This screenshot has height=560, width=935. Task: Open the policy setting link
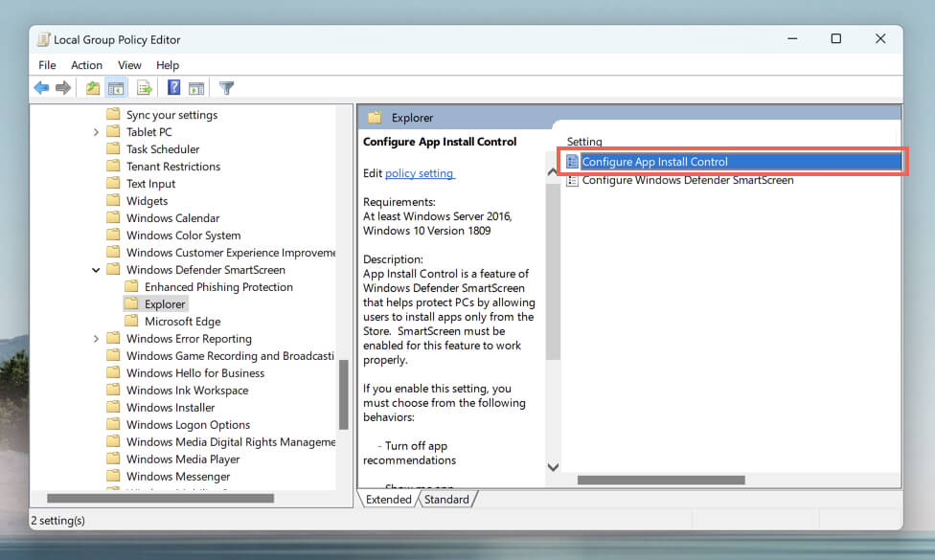pyautogui.click(x=420, y=173)
